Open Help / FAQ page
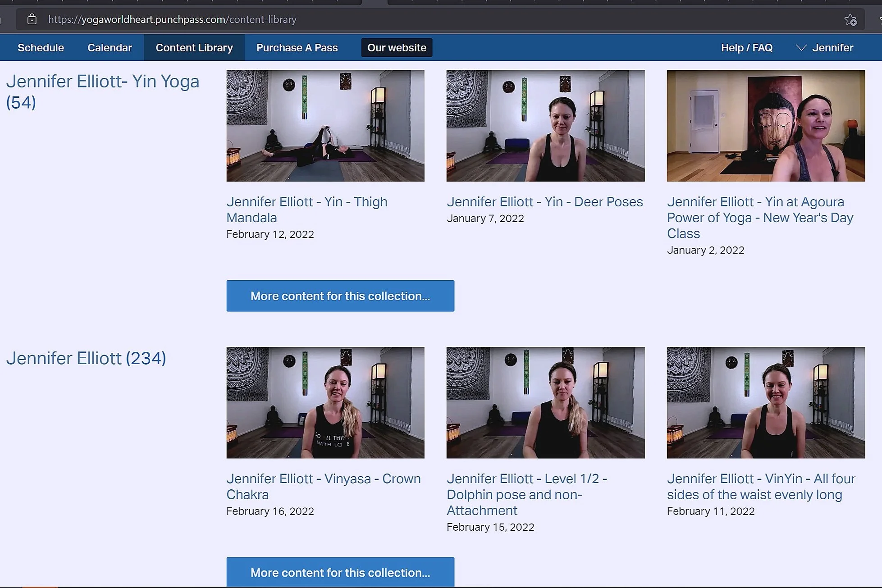Screen dimensions: 882x588 pos(746,48)
